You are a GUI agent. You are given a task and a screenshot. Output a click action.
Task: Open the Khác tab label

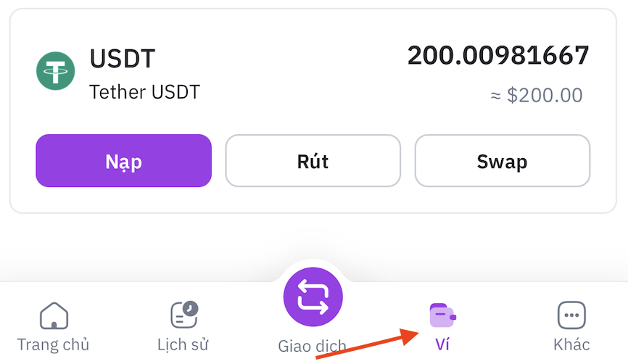571,344
